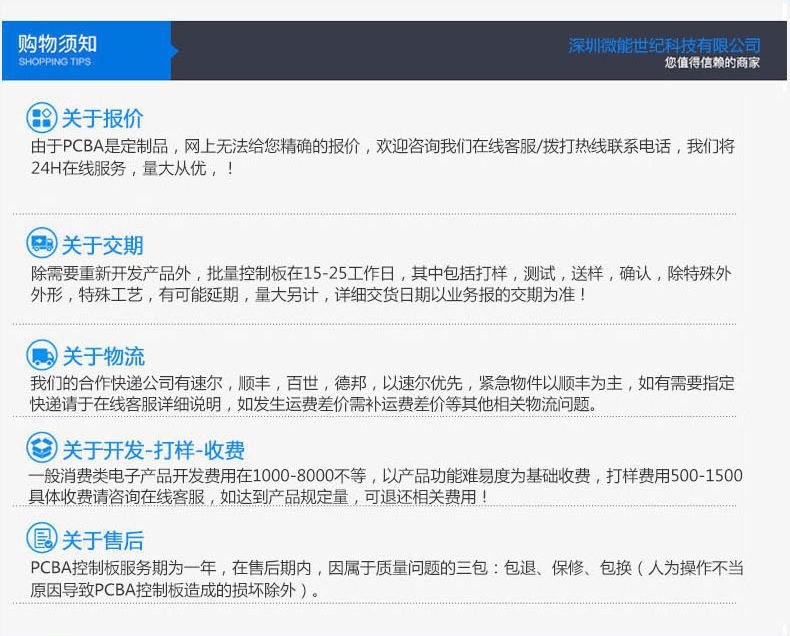This screenshot has width=790, height=636.
Task: Click the grid icon beside 关于报价
Action: coord(41,118)
